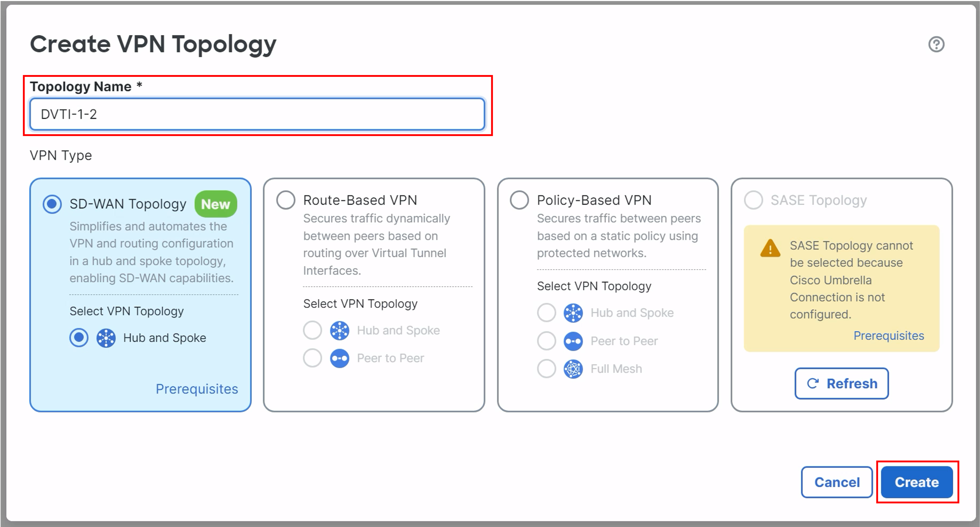Click into the Topology Name field
Image resolution: width=980 pixels, height=527 pixels.
257,114
